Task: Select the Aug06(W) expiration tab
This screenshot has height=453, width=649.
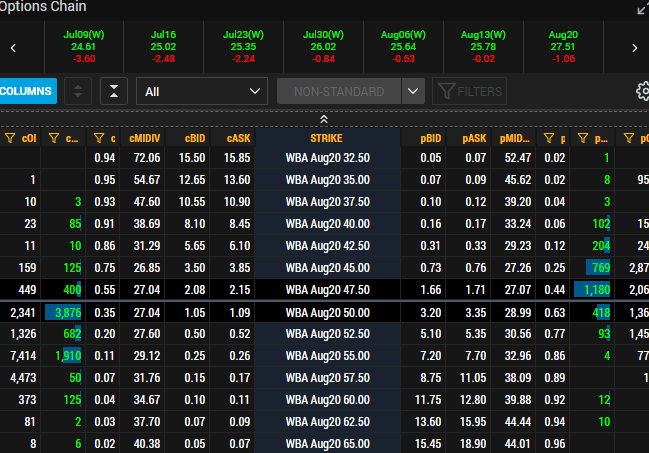Action: click(403, 47)
